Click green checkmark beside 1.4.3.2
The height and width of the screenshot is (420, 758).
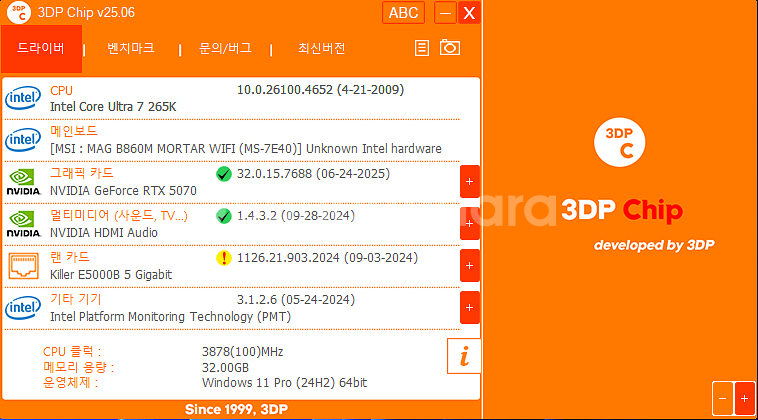tap(223, 216)
